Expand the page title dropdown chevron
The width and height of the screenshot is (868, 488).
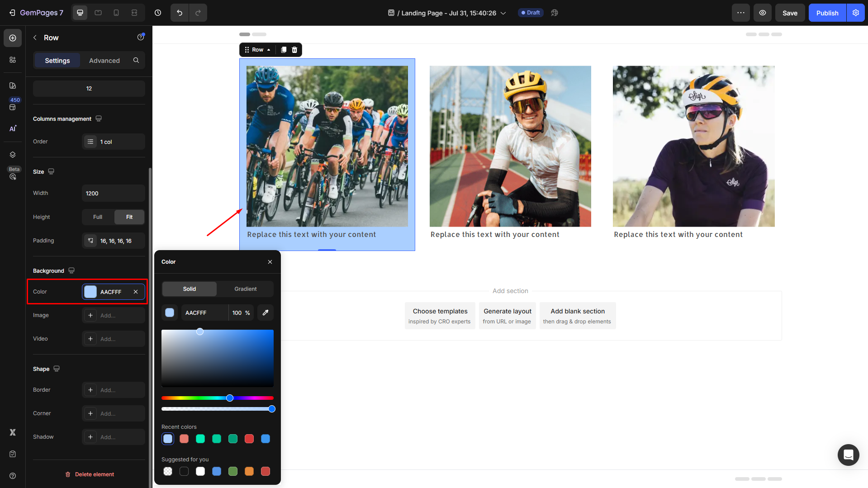pos(503,13)
